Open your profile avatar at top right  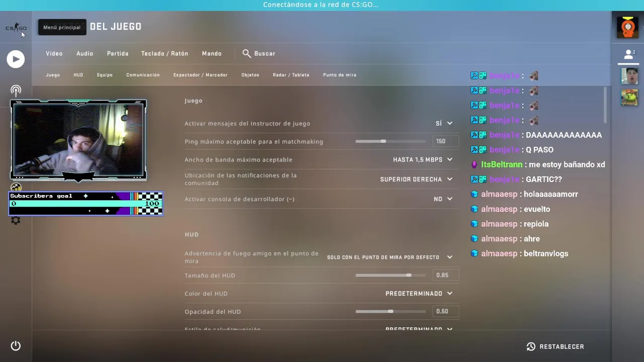(x=627, y=27)
